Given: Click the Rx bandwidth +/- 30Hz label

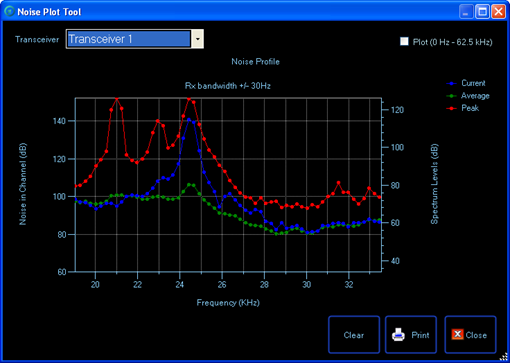Looking at the screenshot, I should [228, 86].
